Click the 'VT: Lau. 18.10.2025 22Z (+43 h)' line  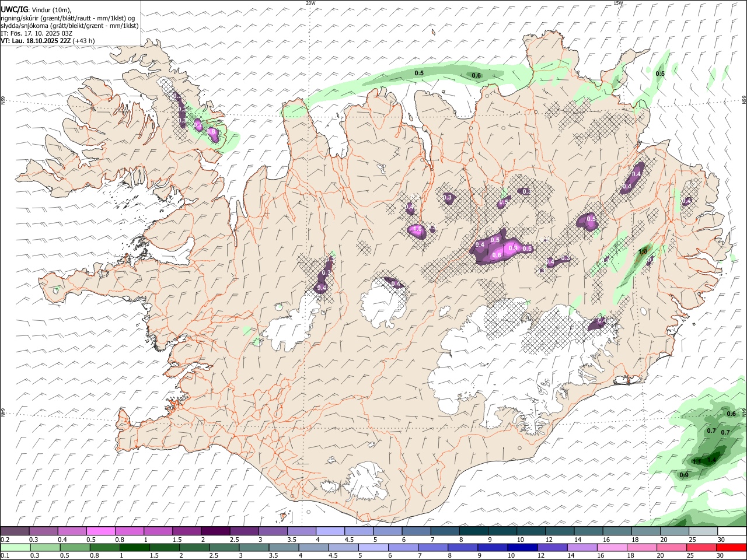tap(48, 41)
